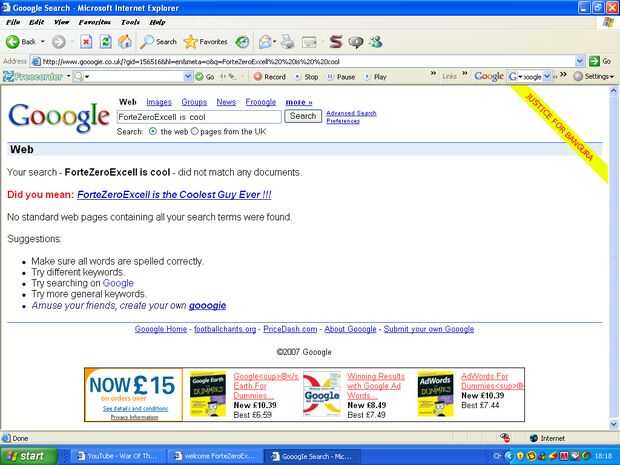The image size is (620, 465).
Task: Open About Gooogle footer link
Action: 350,329
